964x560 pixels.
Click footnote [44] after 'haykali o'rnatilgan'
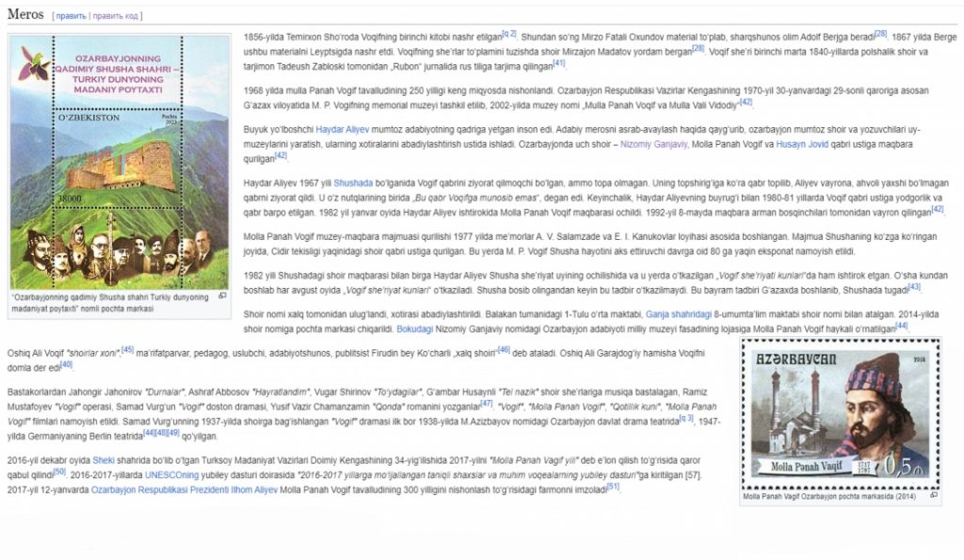tap(901, 326)
